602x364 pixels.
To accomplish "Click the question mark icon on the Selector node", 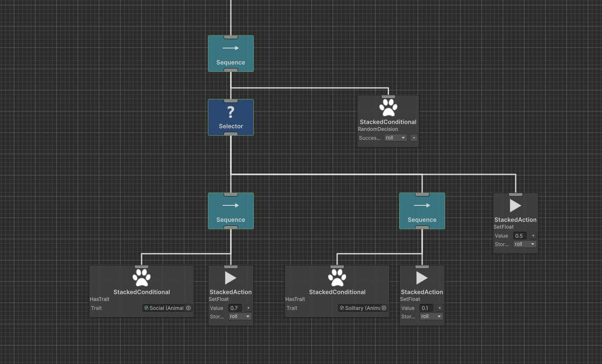I will 231,112.
